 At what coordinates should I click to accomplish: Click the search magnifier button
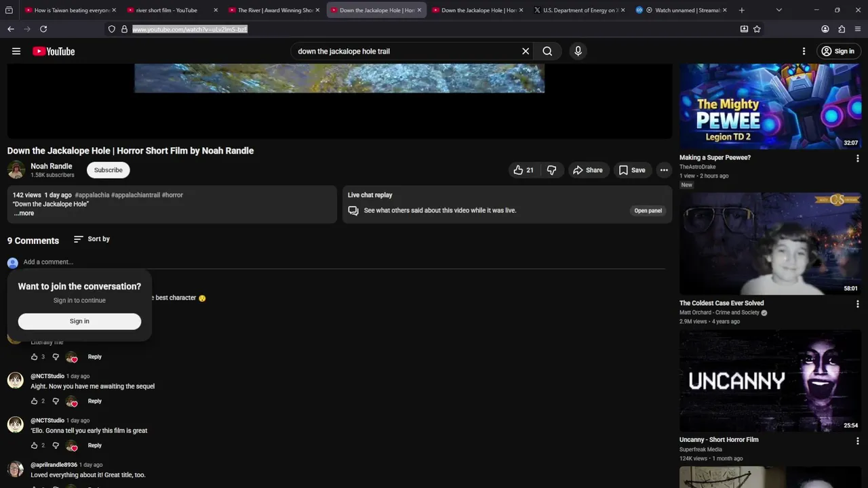(547, 51)
